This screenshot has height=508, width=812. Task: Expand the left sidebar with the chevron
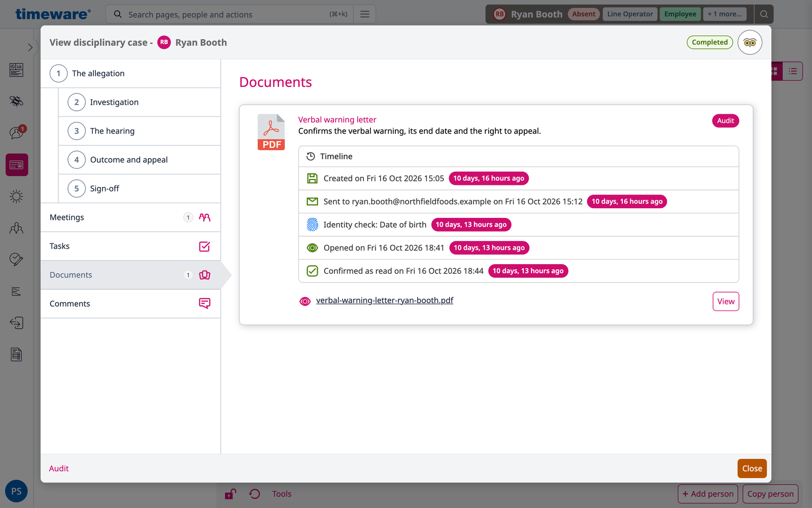point(30,47)
